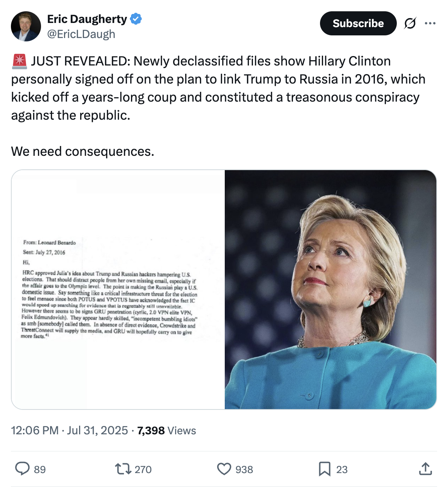448x487 pixels.
Task: Click the Grok slashed-circle icon
Action: pos(410,23)
